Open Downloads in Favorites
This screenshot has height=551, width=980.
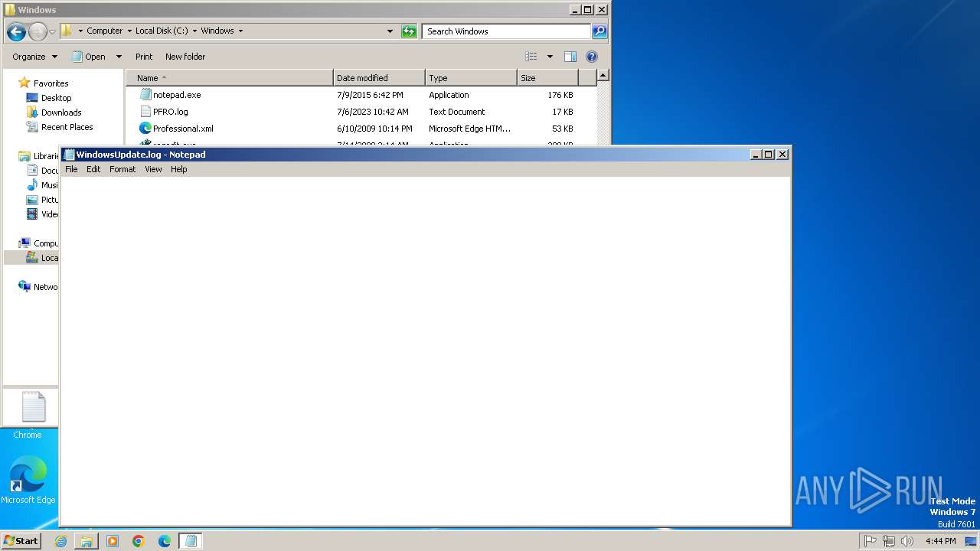[x=61, y=112]
